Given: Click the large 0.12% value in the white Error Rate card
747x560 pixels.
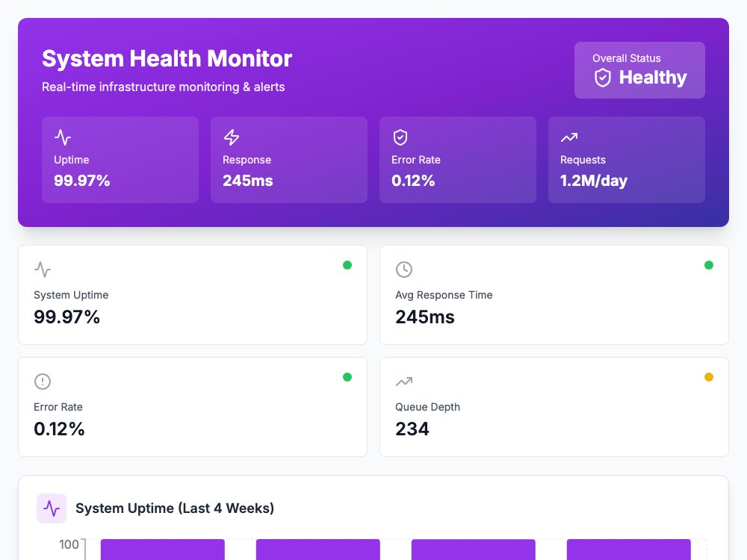Looking at the screenshot, I should tap(59, 429).
